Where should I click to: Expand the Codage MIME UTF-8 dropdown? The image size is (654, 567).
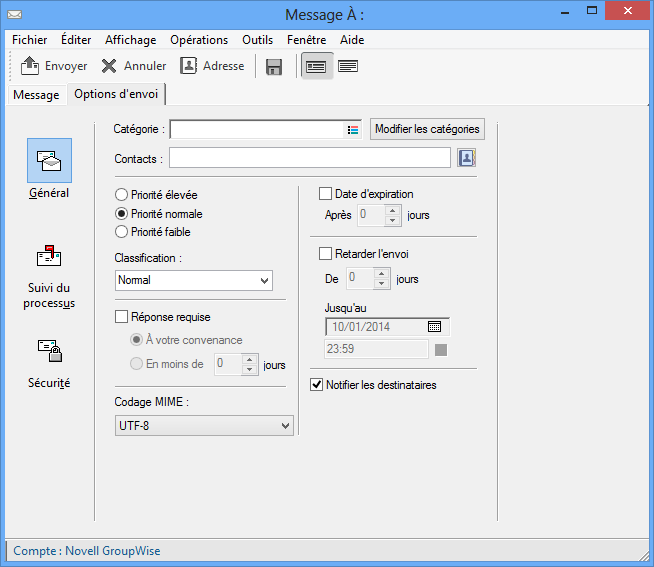pos(285,426)
